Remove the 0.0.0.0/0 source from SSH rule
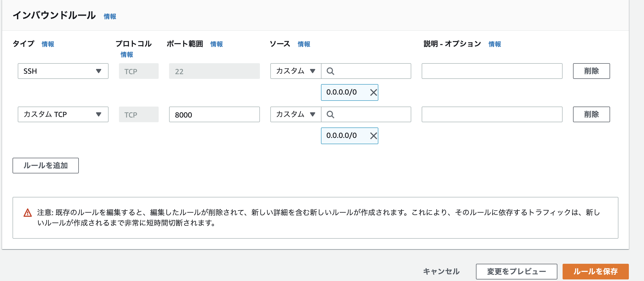644x281 pixels. coord(373,92)
